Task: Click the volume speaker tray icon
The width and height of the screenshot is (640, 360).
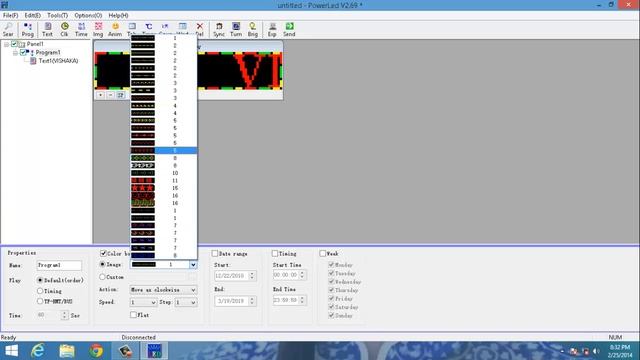Action: pyautogui.click(x=596, y=351)
